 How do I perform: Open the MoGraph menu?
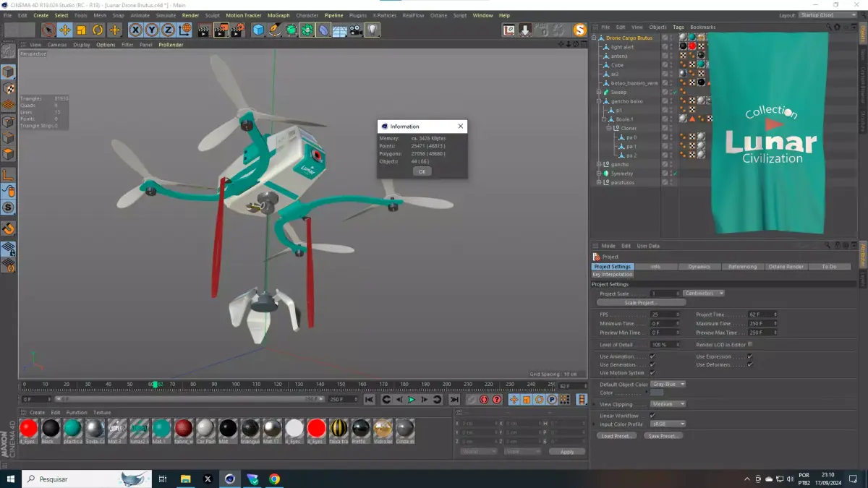pos(278,15)
